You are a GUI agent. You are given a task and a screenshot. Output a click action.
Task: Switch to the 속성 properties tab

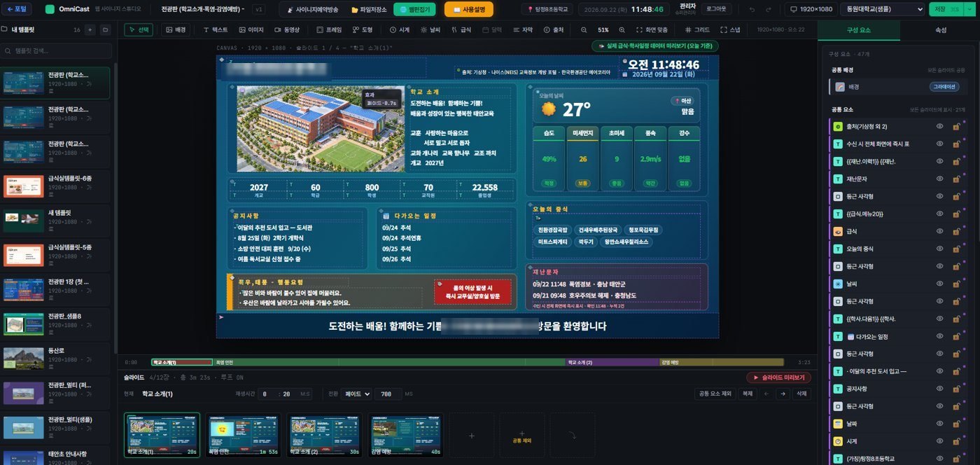(x=940, y=31)
